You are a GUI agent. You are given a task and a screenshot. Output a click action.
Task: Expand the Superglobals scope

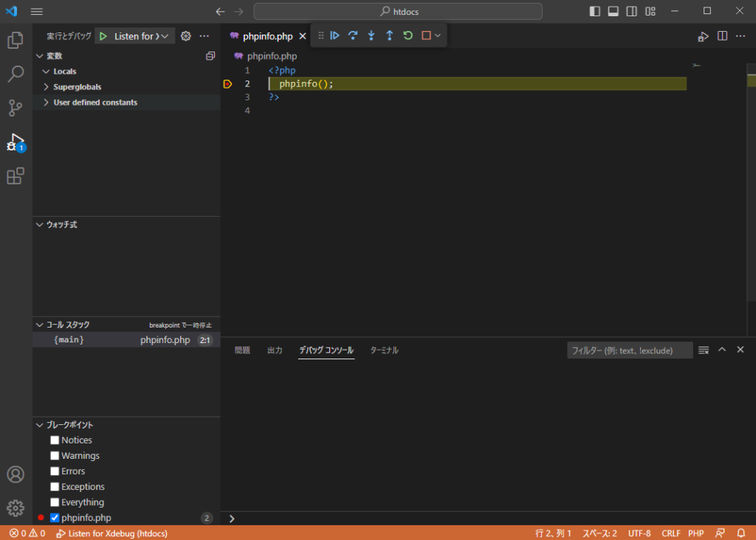pos(47,87)
